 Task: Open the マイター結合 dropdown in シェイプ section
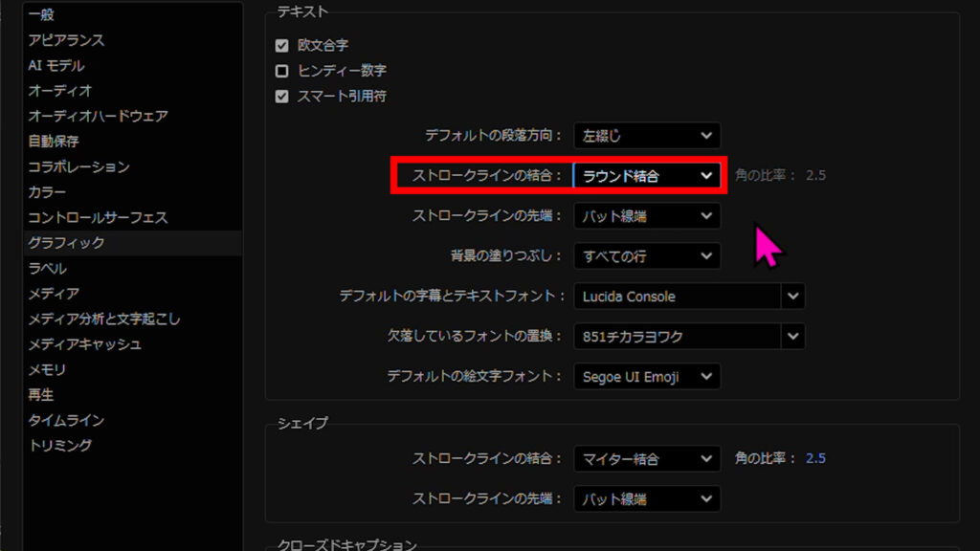647,459
